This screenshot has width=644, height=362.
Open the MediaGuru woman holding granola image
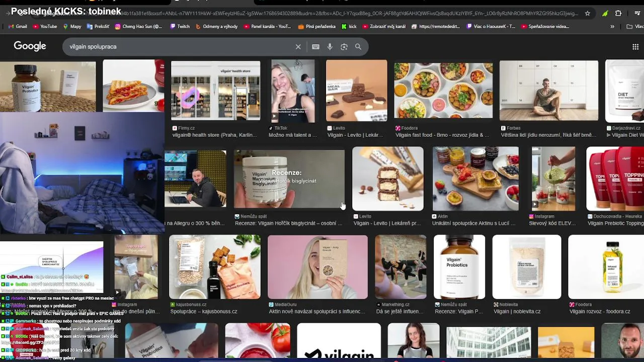point(317,267)
